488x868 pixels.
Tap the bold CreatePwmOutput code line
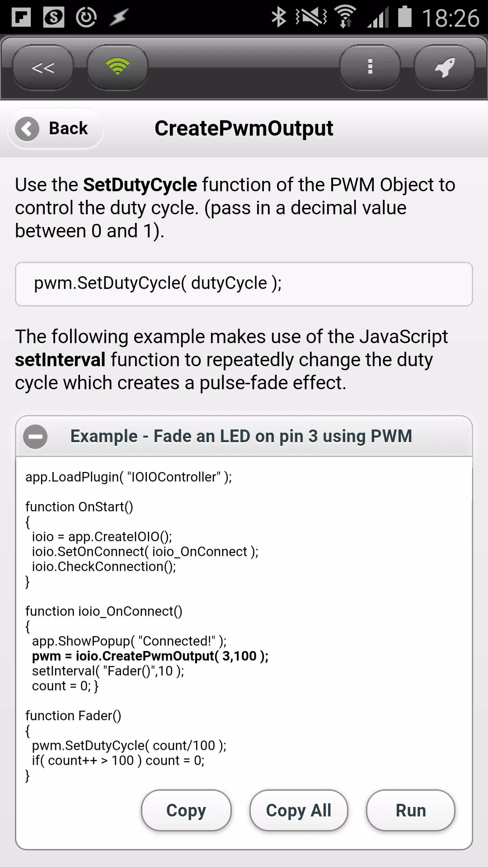pyautogui.click(x=150, y=656)
